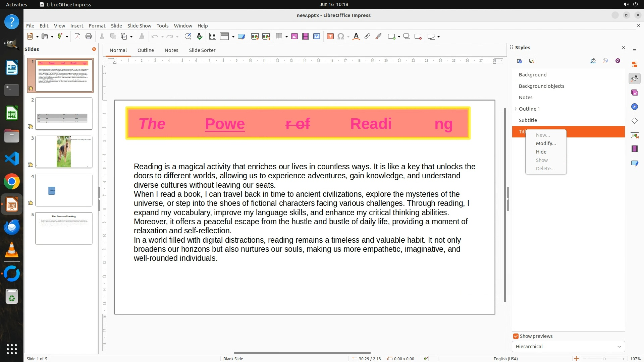Click the zoom slider in status bar
Image resolution: width=644 pixels, height=362 pixels.
point(604,359)
